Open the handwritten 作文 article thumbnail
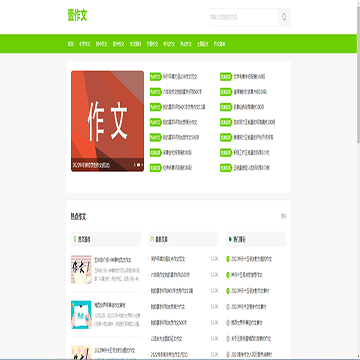The width and height of the screenshot is (360, 360). click(81, 270)
